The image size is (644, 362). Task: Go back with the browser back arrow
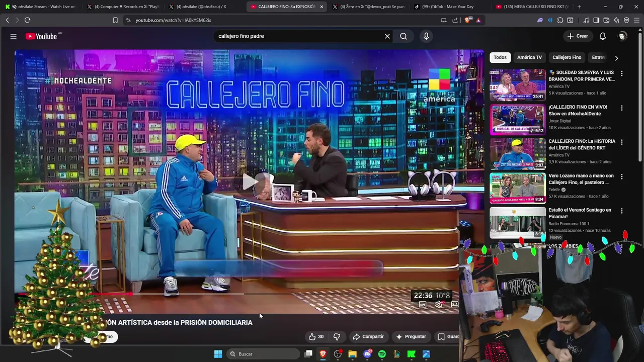[x=7, y=20]
